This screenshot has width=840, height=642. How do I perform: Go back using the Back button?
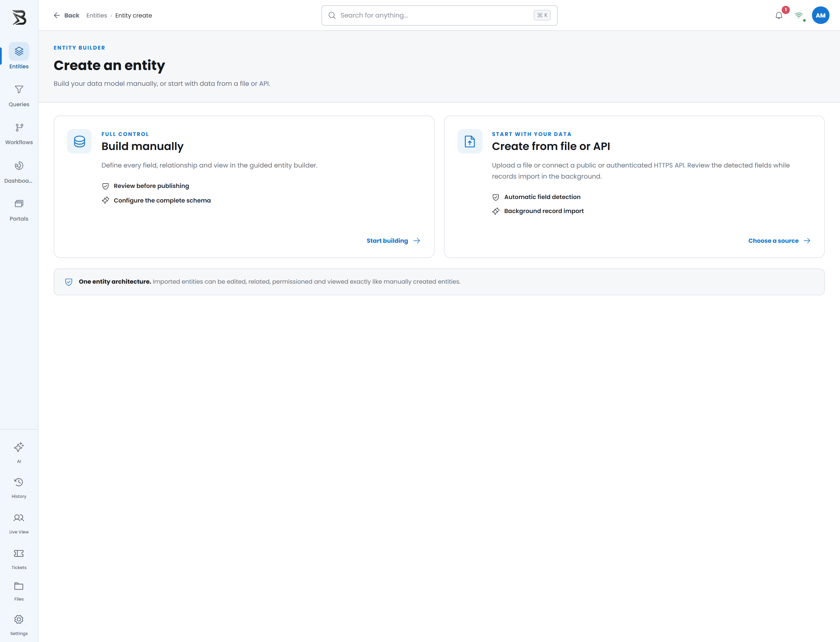tap(66, 15)
